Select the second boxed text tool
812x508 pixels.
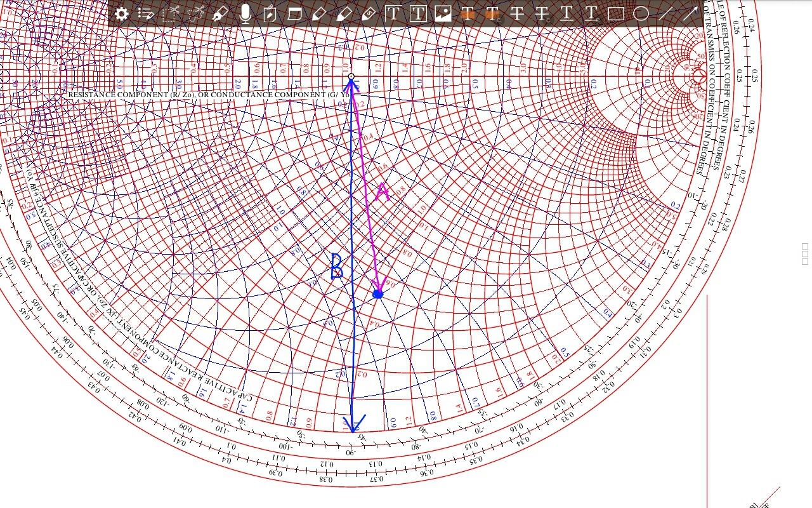417,13
